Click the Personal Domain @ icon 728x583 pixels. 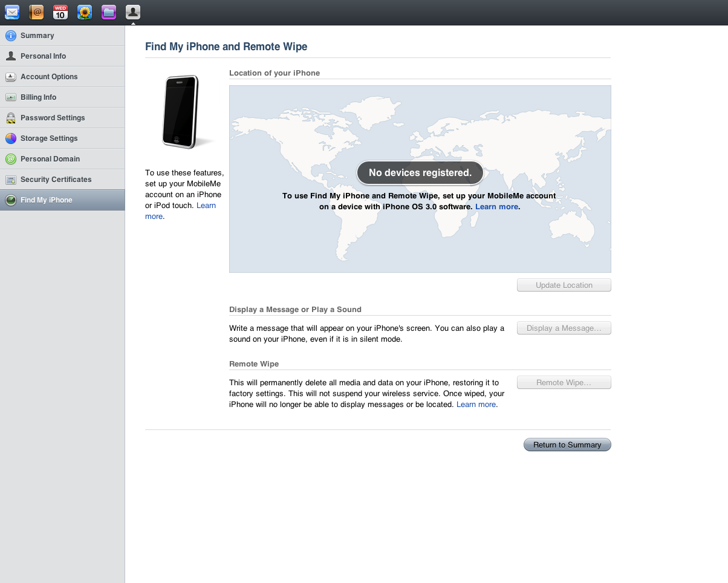point(11,159)
